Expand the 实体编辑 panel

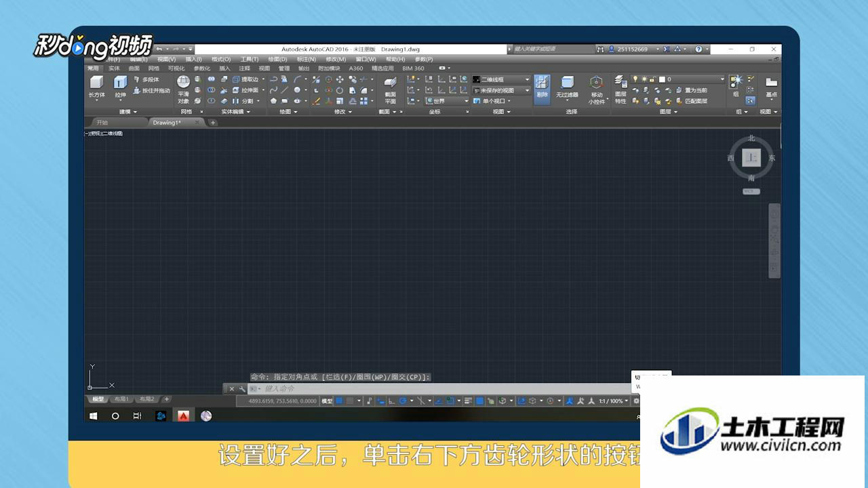pos(235,112)
